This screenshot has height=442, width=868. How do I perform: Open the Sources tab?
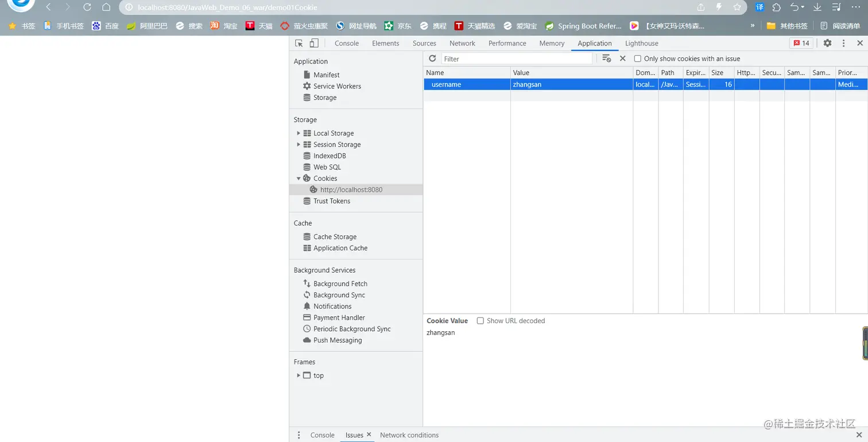(424, 43)
